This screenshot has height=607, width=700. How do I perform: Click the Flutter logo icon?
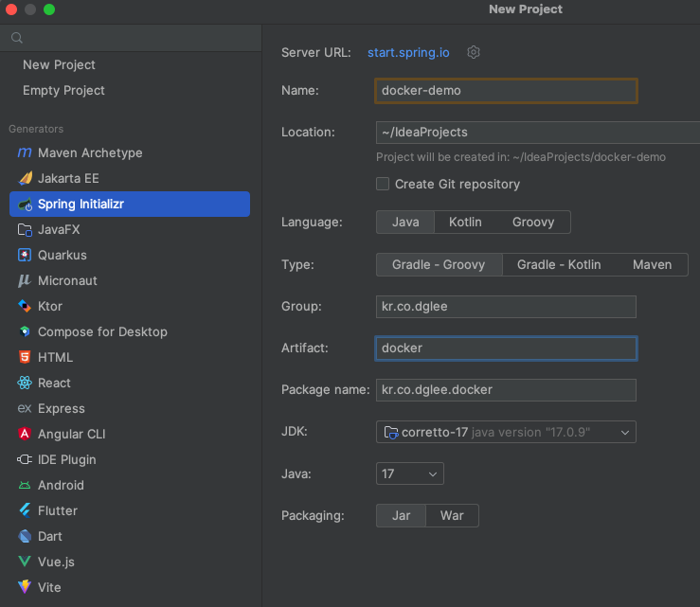coord(25,510)
